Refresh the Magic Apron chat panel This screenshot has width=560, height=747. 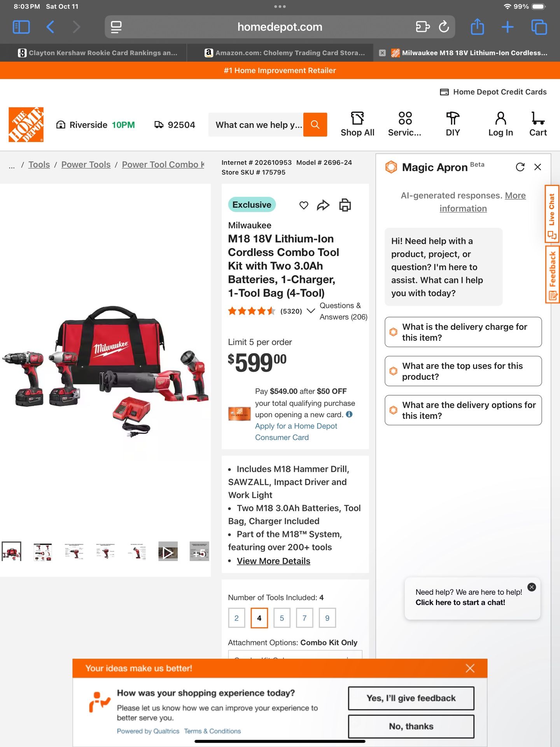tap(520, 167)
